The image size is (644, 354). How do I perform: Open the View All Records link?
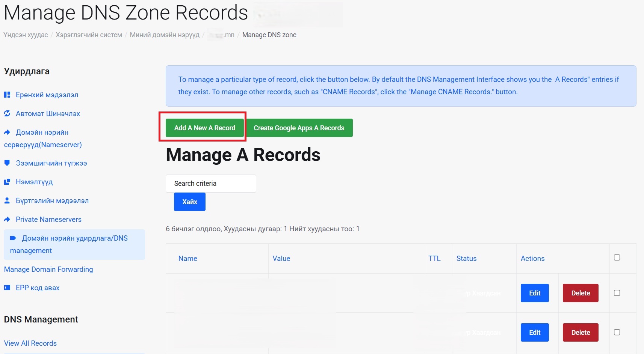[x=30, y=343]
